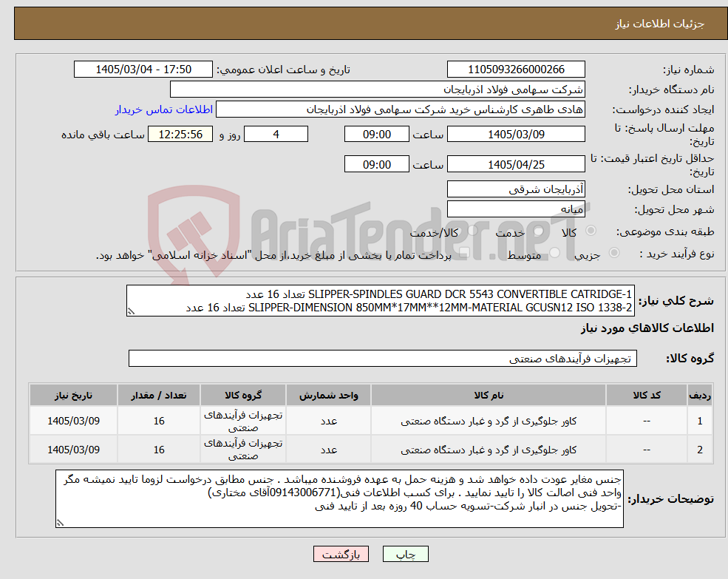
Task: Click the price validity time 09:00 field
Action: pos(376,164)
